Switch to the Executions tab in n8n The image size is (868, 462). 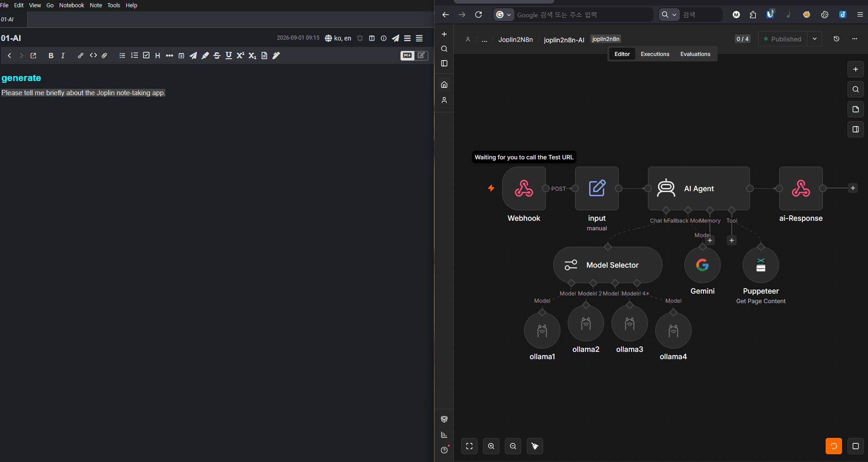click(x=655, y=54)
